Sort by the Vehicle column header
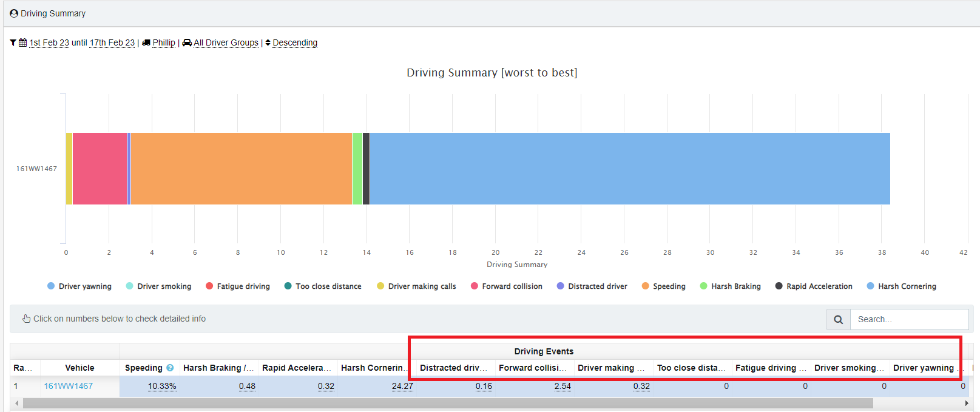Image resolution: width=980 pixels, height=412 pixels. click(x=80, y=368)
